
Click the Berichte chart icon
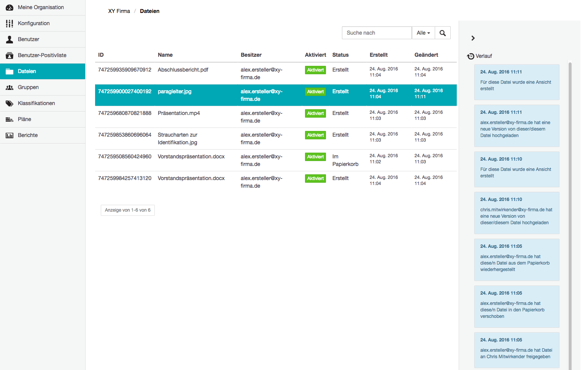(x=10, y=136)
